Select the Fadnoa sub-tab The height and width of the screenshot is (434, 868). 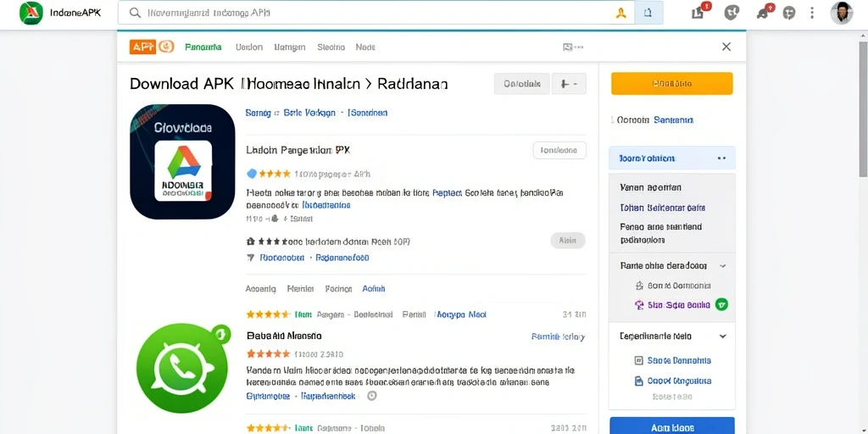point(338,288)
